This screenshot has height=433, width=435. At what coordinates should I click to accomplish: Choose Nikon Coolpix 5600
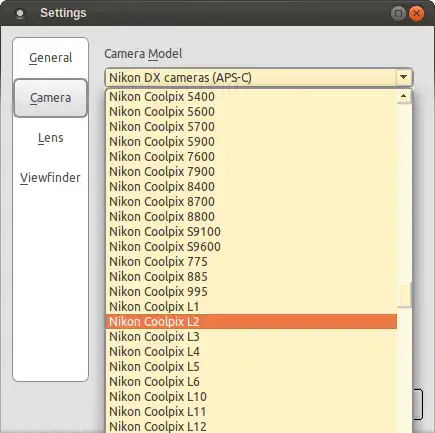(251, 112)
